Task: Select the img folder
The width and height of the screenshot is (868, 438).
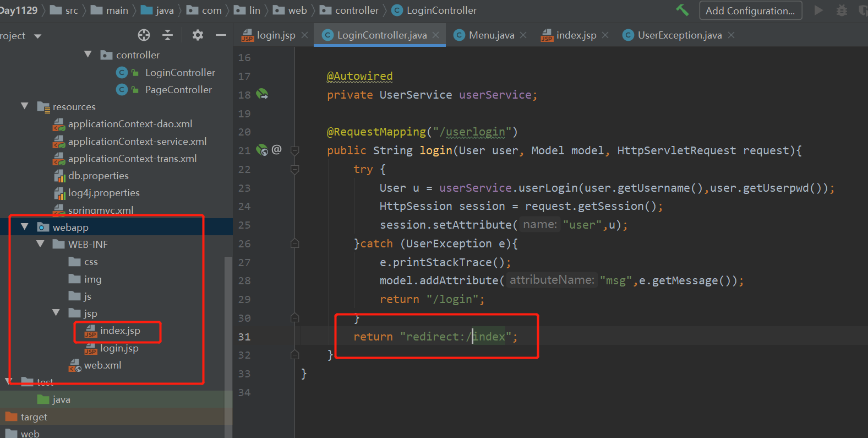Action: (x=92, y=279)
